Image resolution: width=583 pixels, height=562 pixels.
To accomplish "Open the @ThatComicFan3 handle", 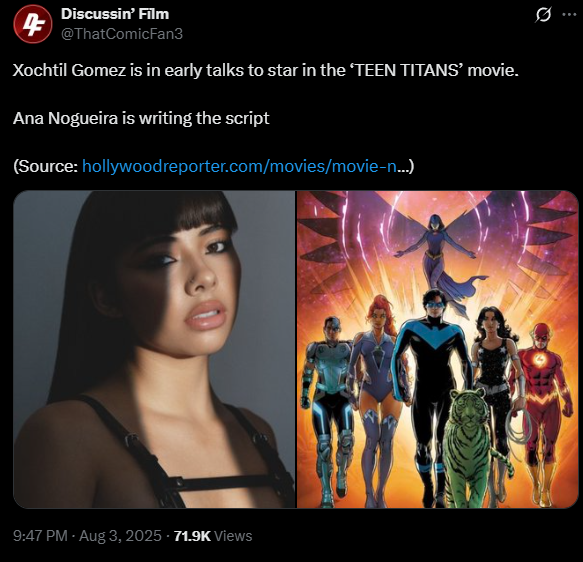I will (x=122, y=34).
